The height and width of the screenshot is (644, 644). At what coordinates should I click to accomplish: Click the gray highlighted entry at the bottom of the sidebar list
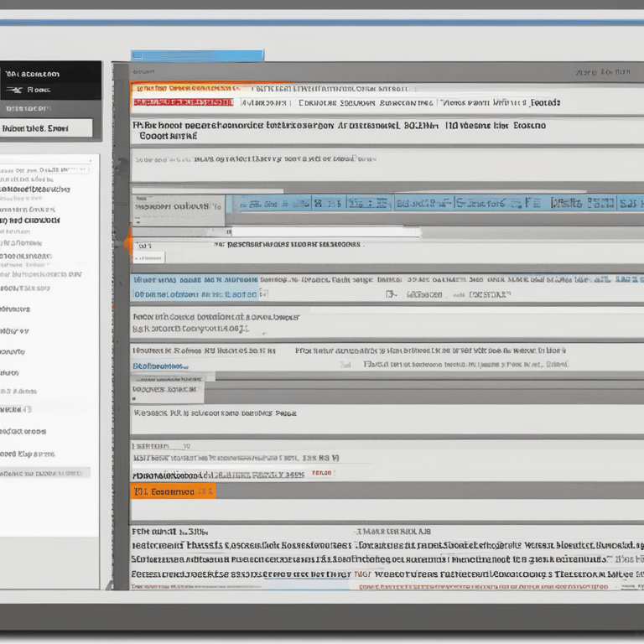(x=44, y=473)
